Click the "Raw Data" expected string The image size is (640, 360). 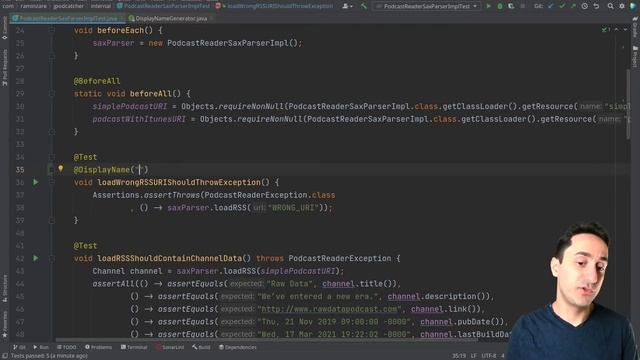(x=290, y=284)
